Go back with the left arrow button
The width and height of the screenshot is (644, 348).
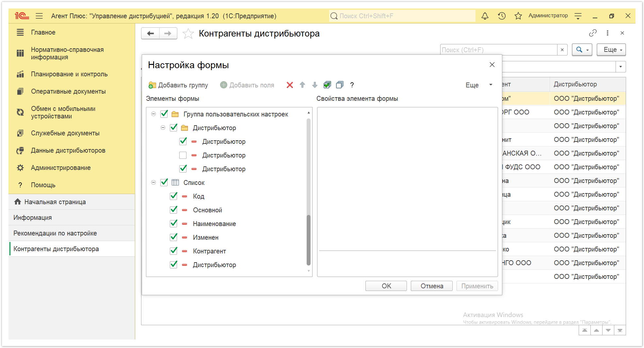pyautogui.click(x=151, y=33)
